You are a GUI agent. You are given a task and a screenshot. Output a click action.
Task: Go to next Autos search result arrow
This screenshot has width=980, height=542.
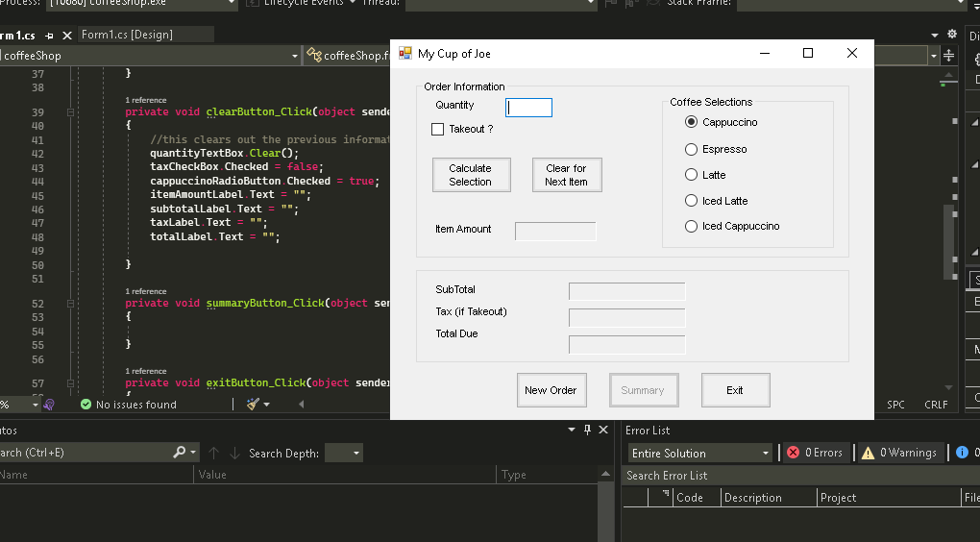(x=234, y=453)
